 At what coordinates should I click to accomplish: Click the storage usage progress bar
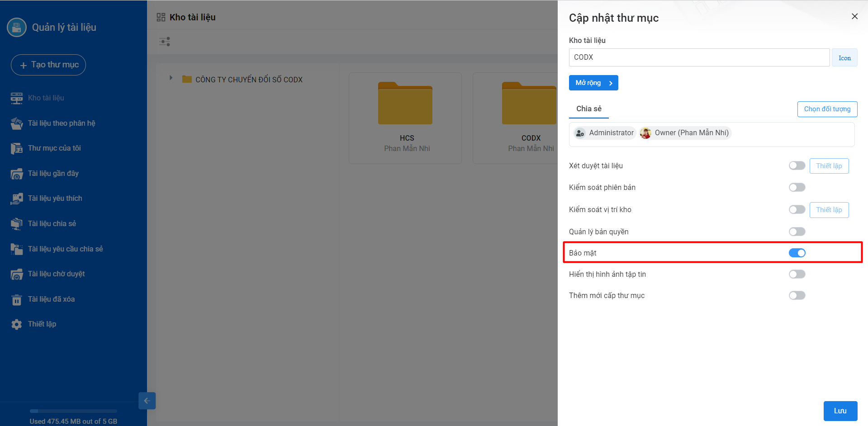pyautogui.click(x=73, y=411)
